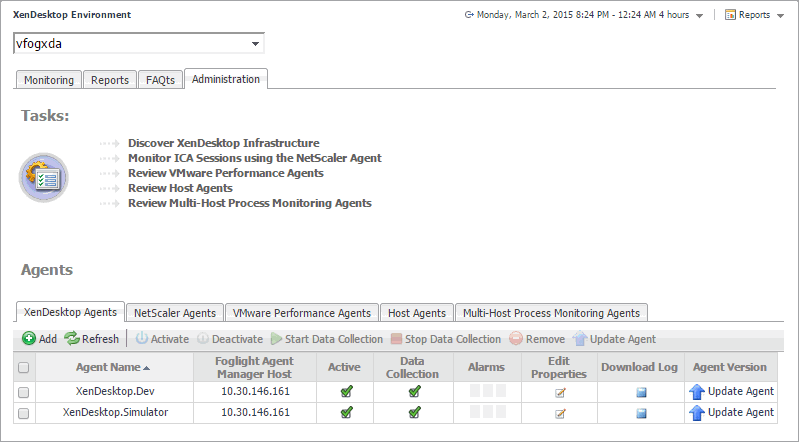Download the log for XenDesktop.Dev
Image resolution: width=799 pixels, height=442 pixels.
pos(642,393)
